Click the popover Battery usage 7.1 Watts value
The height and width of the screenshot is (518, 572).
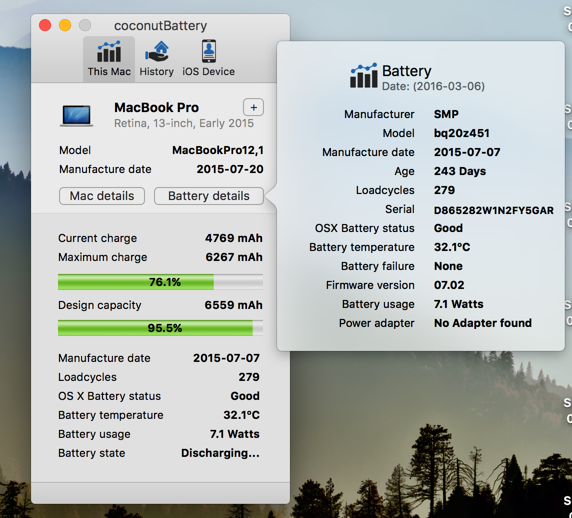pyautogui.click(x=459, y=304)
